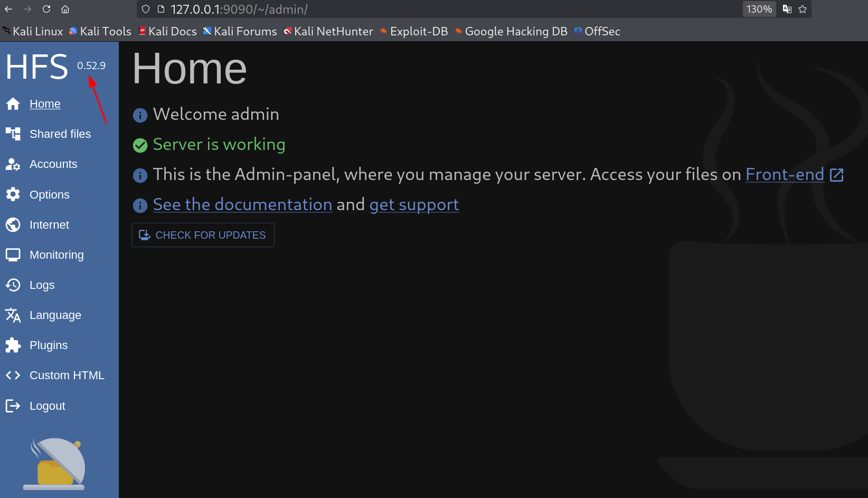The image size is (868, 498).
Task: Open Kali Tools bookmark
Action: 100,31
